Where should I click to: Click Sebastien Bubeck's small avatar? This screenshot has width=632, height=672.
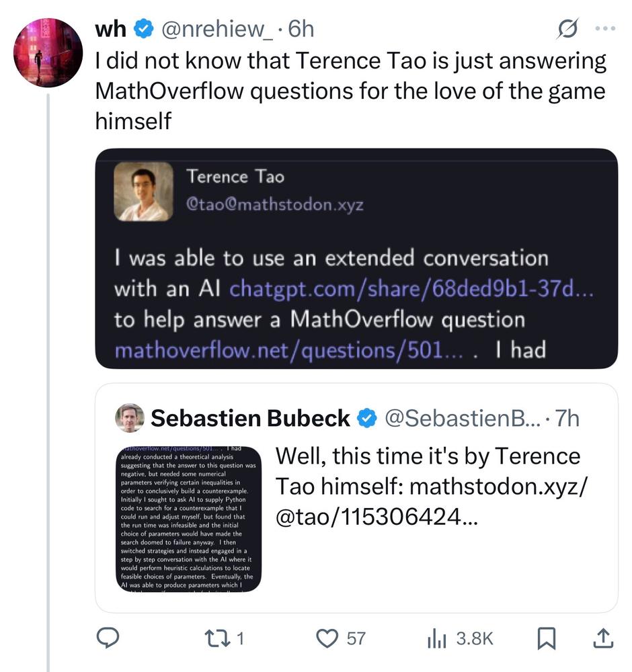[x=130, y=418]
